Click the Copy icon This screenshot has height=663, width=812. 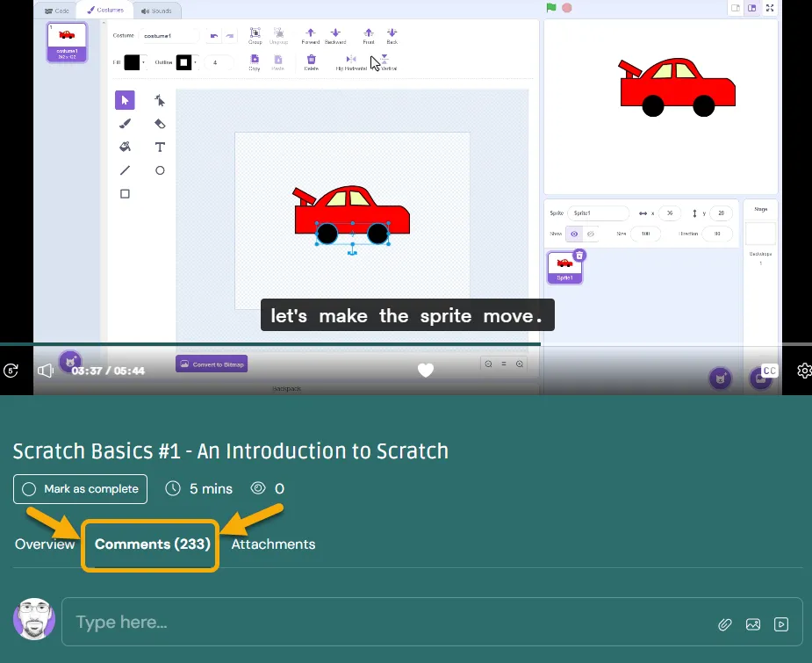tap(255, 61)
